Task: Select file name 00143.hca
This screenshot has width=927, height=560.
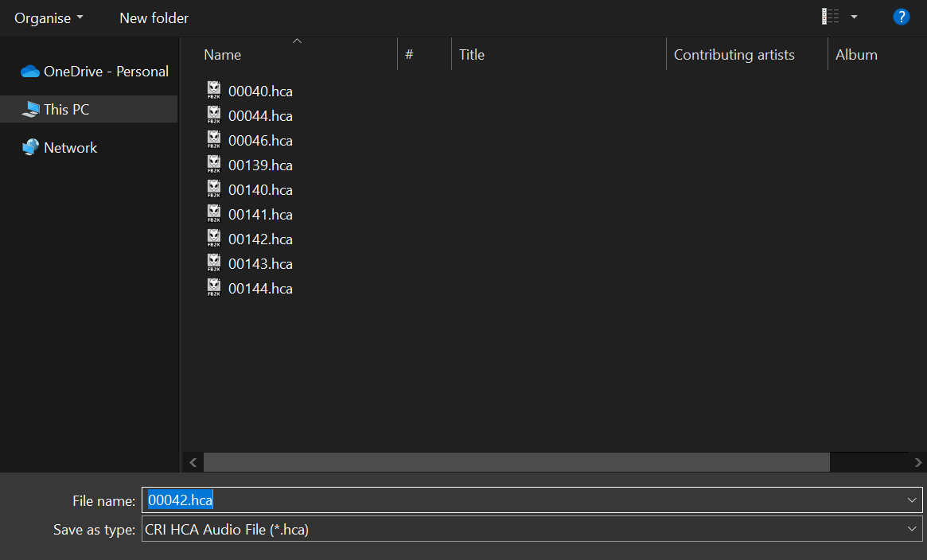Action: pyautogui.click(x=260, y=264)
